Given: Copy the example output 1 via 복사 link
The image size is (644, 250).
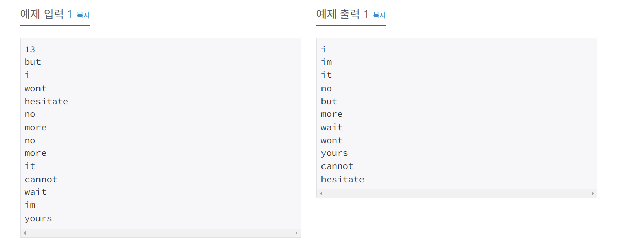Looking at the screenshot, I should tap(379, 15).
